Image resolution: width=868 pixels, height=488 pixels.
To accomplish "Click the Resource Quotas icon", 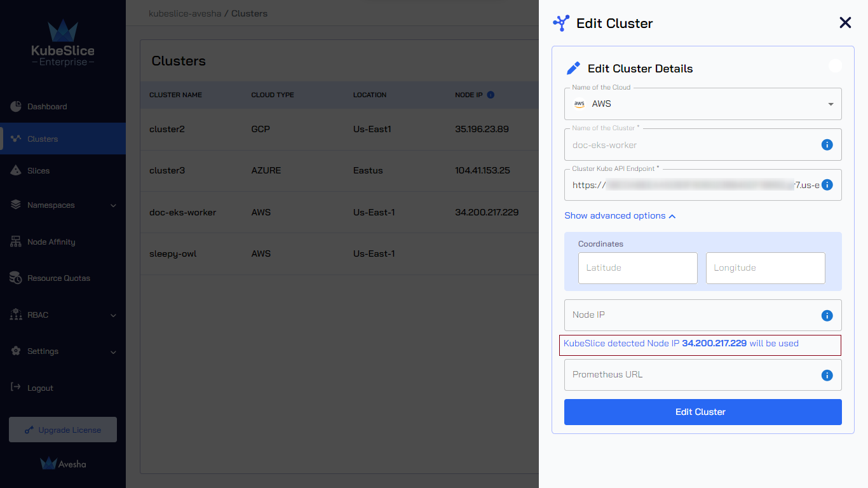I will (x=16, y=278).
